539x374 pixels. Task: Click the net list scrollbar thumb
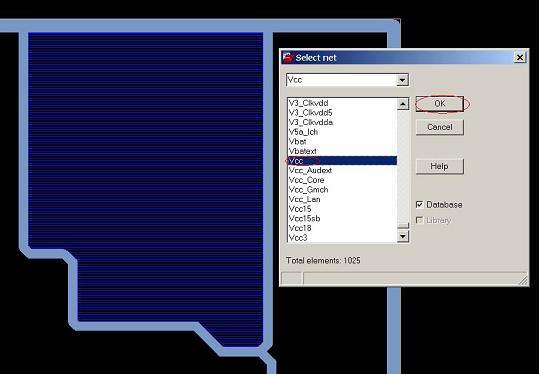[403, 226]
